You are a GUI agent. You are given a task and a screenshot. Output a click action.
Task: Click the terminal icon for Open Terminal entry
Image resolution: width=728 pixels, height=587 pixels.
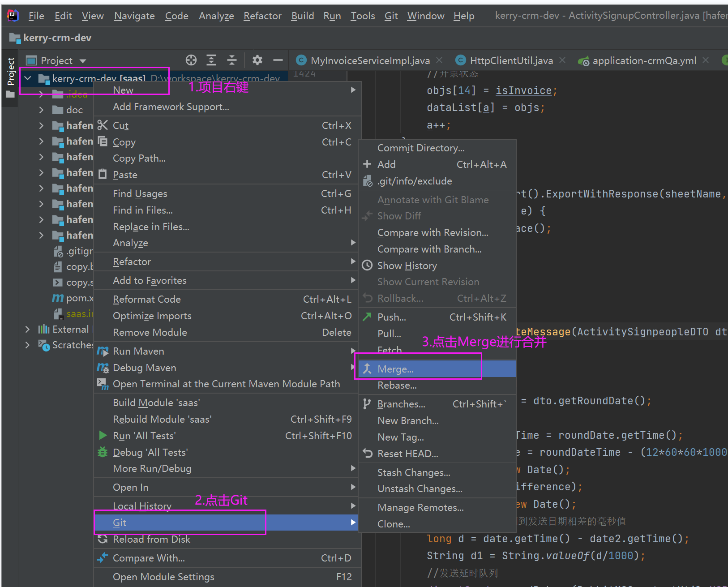tap(103, 384)
